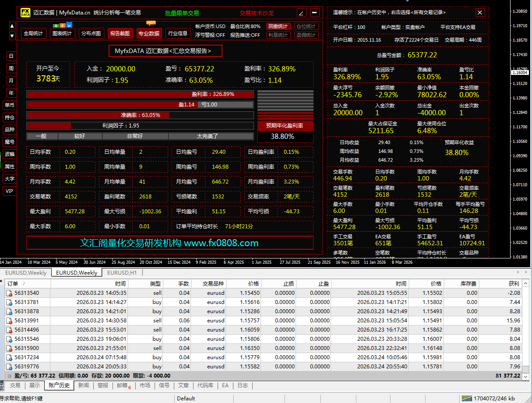Switch to EURUSD,H1 chart tab
The height and width of the screenshot is (403, 532).
(x=121, y=272)
